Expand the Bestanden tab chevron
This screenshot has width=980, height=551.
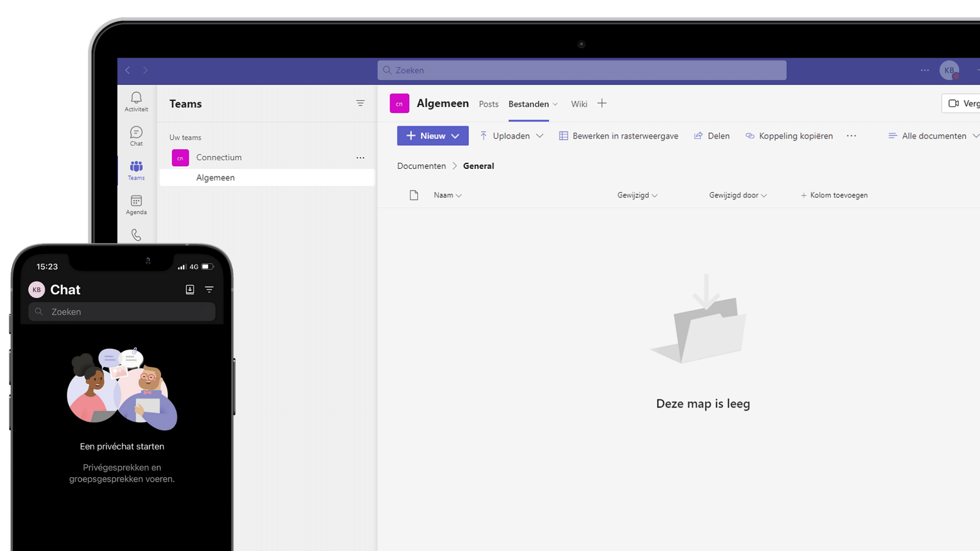[x=555, y=104]
